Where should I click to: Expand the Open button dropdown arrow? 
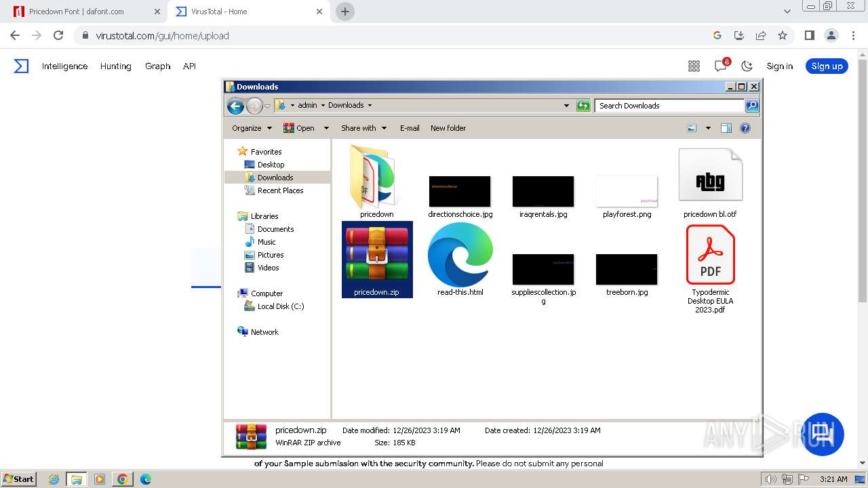pyautogui.click(x=326, y=128)
